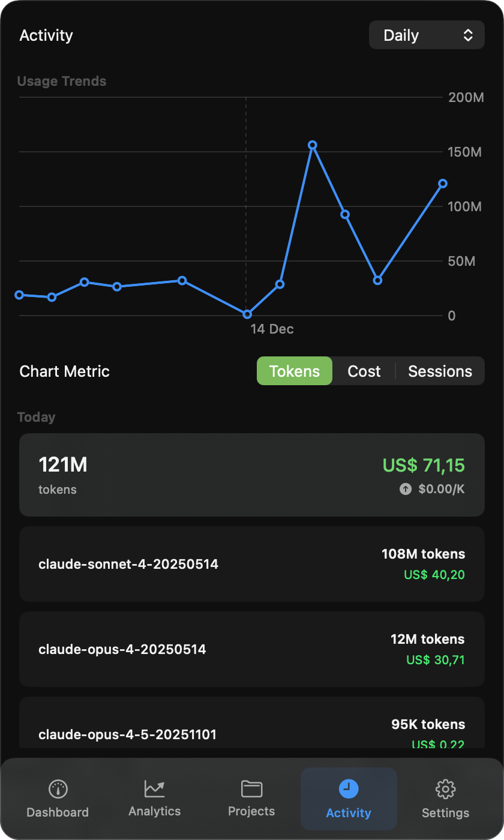Select the 121M tokens summary card
The width and height of the screenshot is (504, 840).
click(x=252, y=475)
